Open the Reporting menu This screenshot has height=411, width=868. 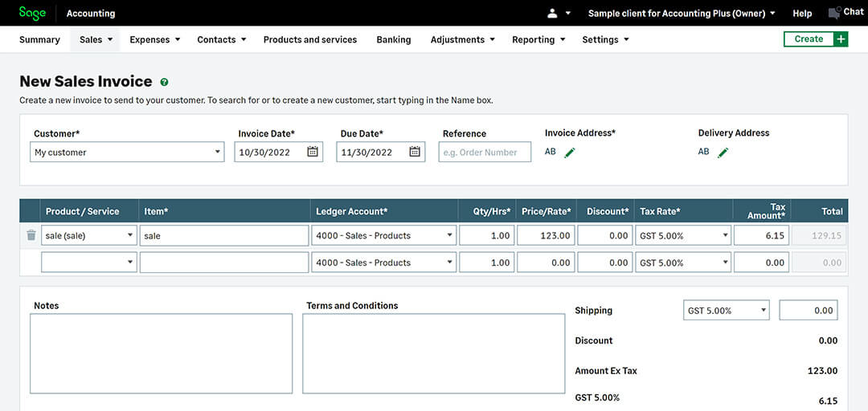(538, 40)
